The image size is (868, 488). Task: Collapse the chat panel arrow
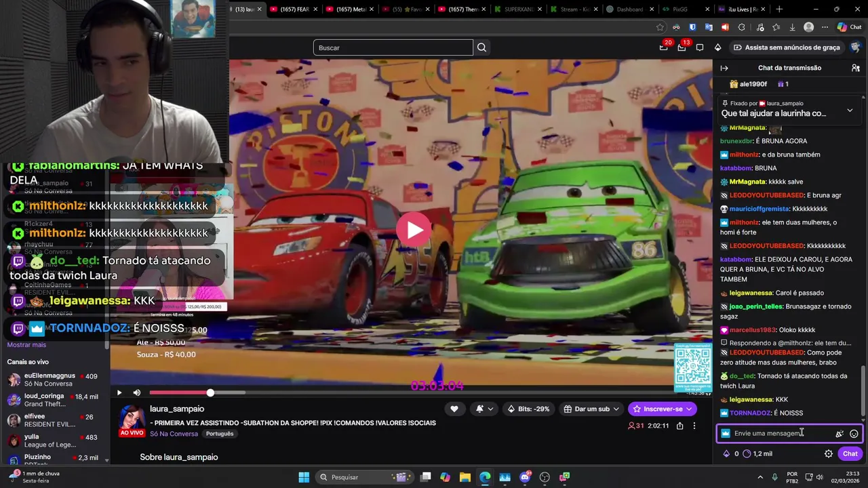pyautogui.click(x=724, y=68)
